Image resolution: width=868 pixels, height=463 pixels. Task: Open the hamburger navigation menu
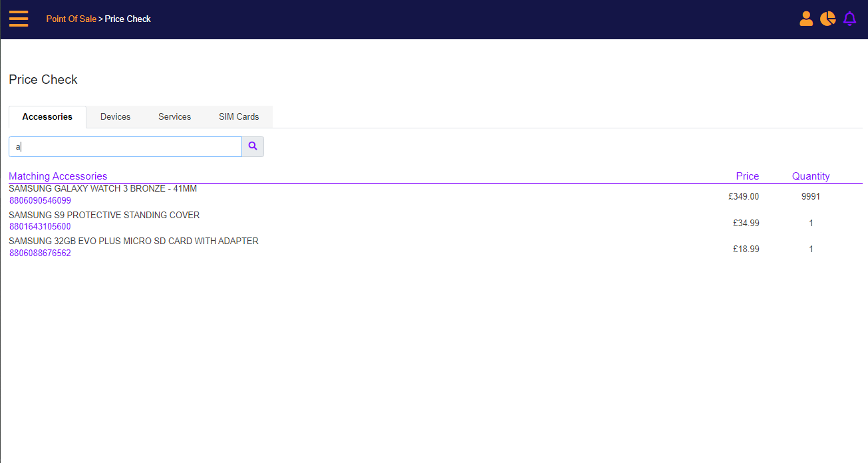(19, 19)
